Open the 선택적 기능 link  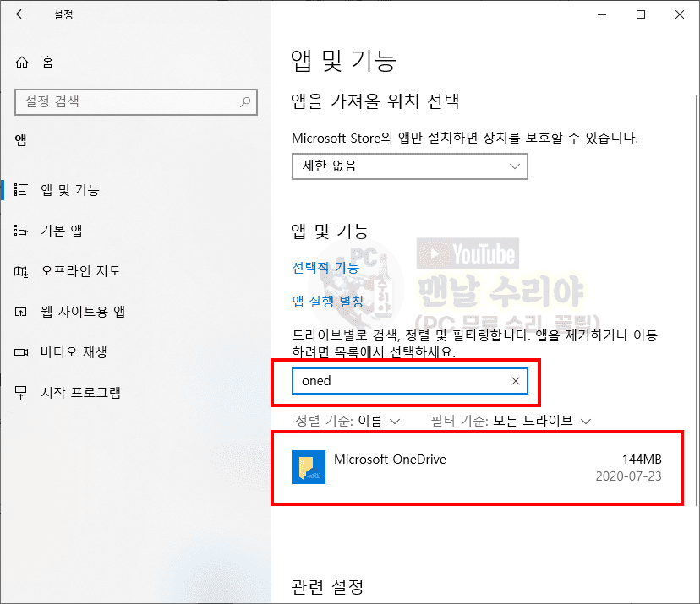coord(325,268)
